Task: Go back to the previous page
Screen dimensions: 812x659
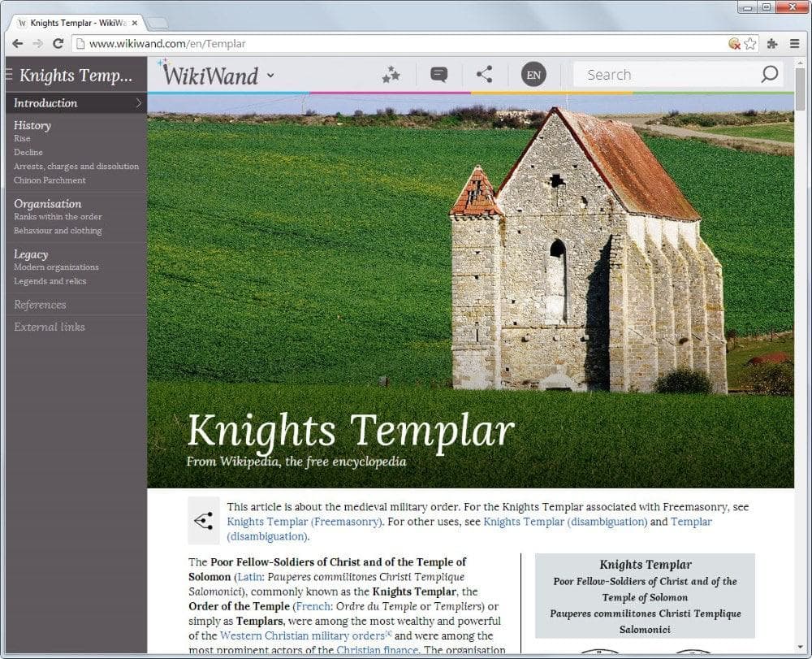Action: (18, 44)
